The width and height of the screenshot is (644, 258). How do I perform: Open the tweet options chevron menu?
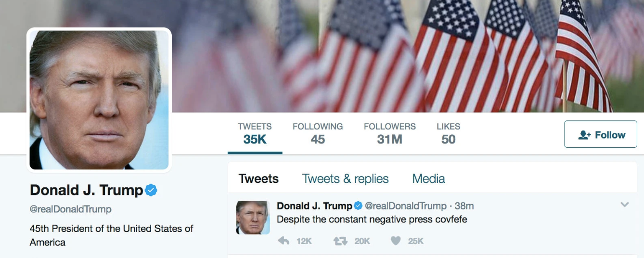624,205
